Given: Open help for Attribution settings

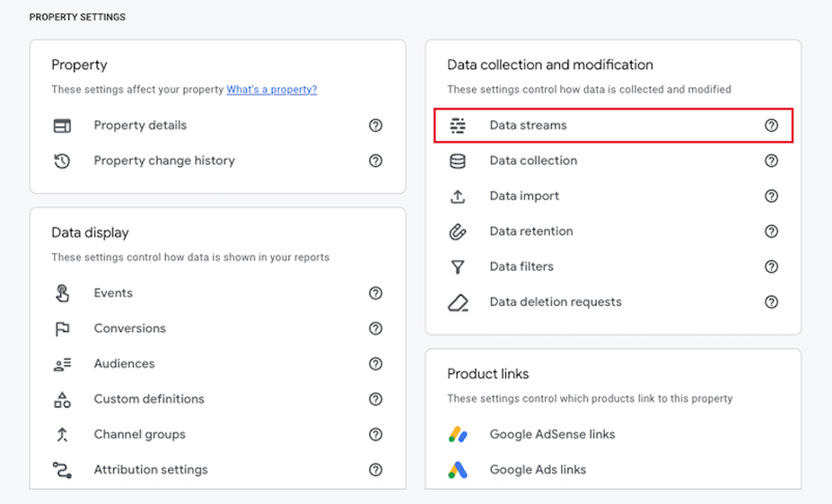Looking at the screenshot, I should (376, 470).
